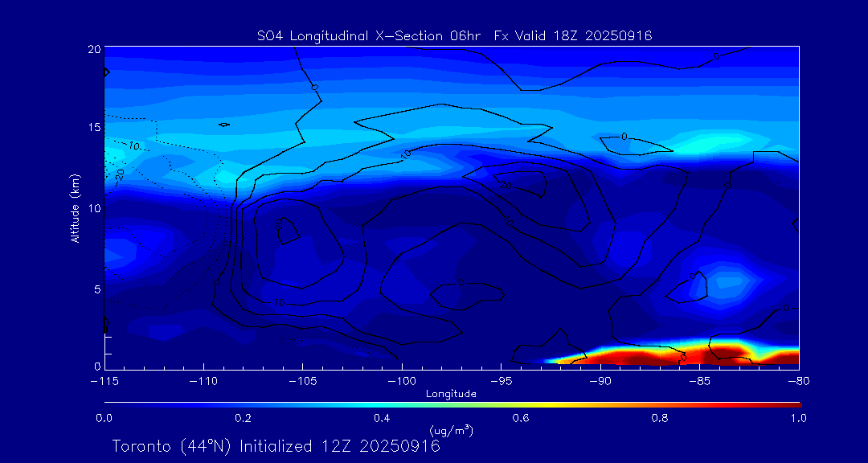Select the colorbar value 0.0
The width and height of the screenshot is (868, 463).
104,419
